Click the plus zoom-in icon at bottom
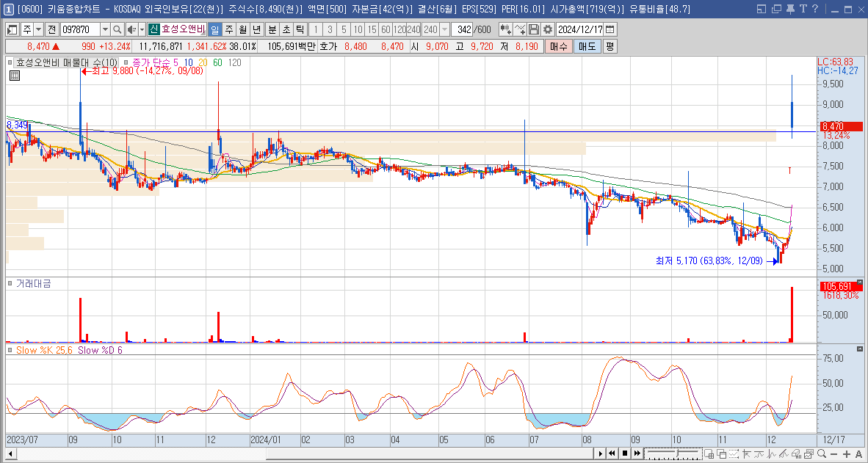This screenshot has width=868, height=463. [847, 454]
